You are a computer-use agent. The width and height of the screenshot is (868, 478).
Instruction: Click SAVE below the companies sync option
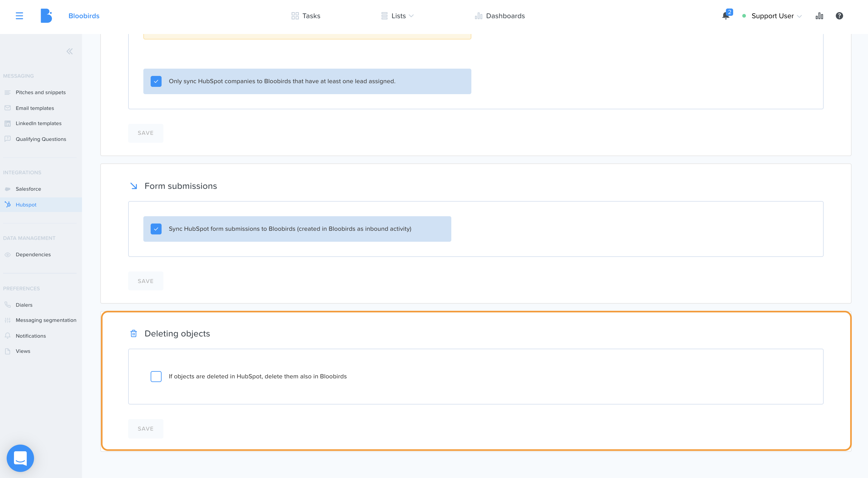coord(145,133)
